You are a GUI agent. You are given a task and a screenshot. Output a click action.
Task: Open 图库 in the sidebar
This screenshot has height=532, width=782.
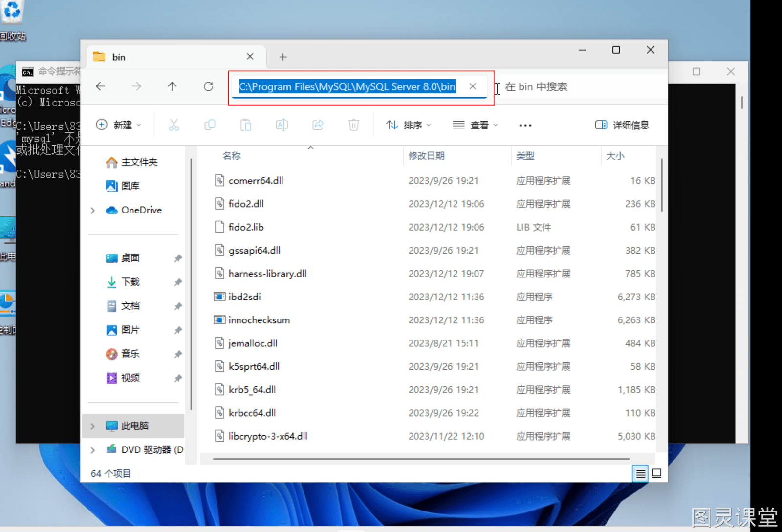(x=123, y=186)
